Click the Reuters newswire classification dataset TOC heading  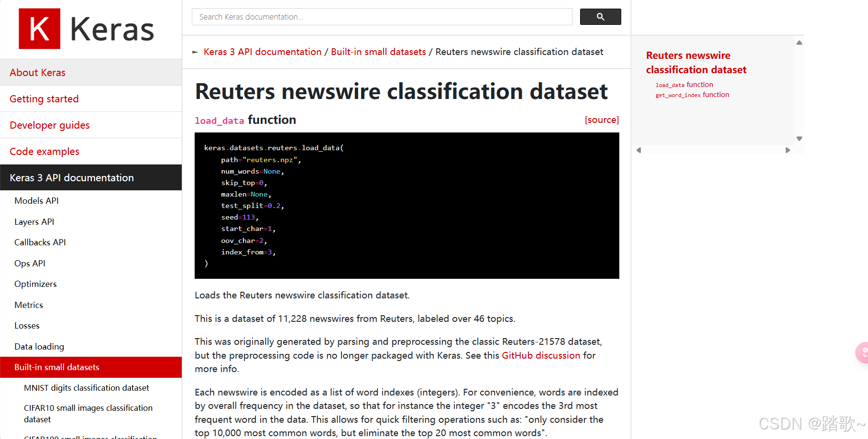[696, 63]
